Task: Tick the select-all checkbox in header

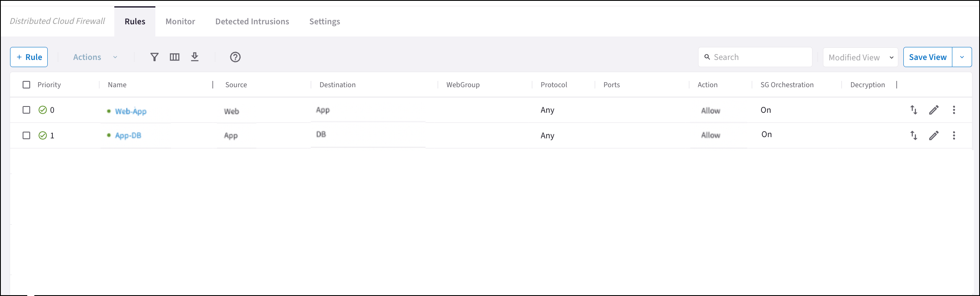Action: (26, 85)
